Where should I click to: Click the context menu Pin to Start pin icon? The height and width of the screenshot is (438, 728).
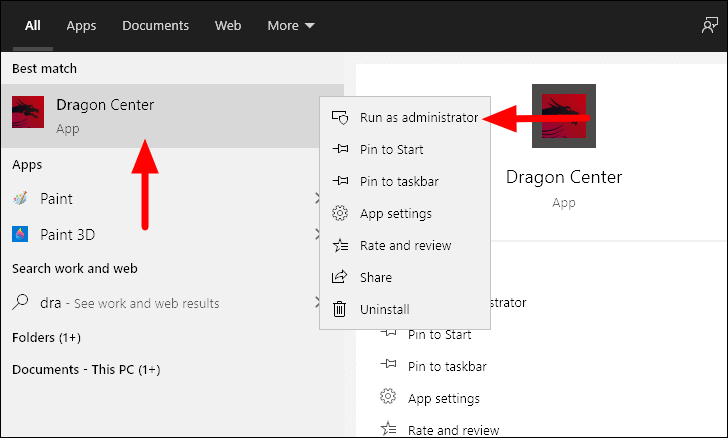point(340,149)
